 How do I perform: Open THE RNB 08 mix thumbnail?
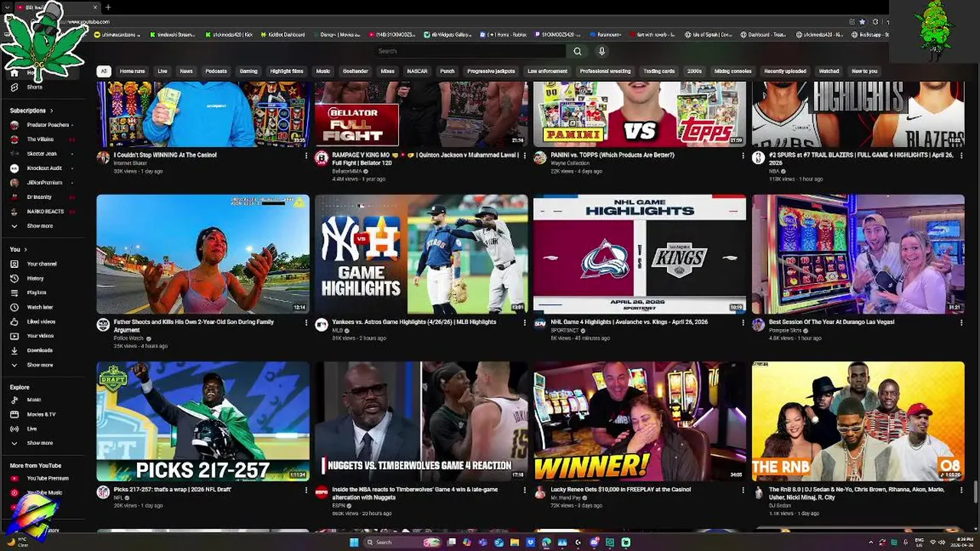pyautogui.click(x=858, y=421)
